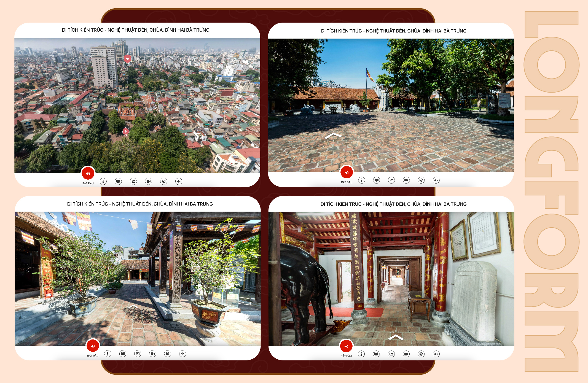Click video camera icon in courtyard panel
The image size is (588, 383).
point(406,180)
